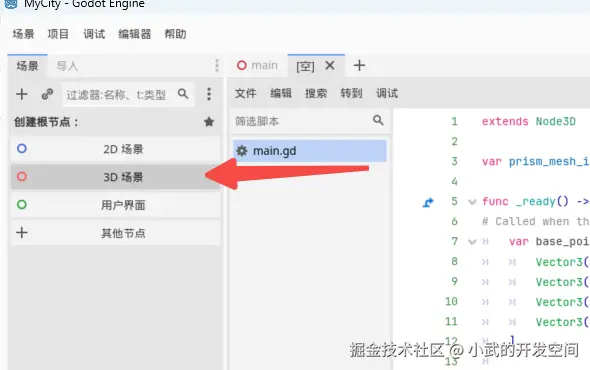Open the scene dock tab options dots

tap(217, 65)
